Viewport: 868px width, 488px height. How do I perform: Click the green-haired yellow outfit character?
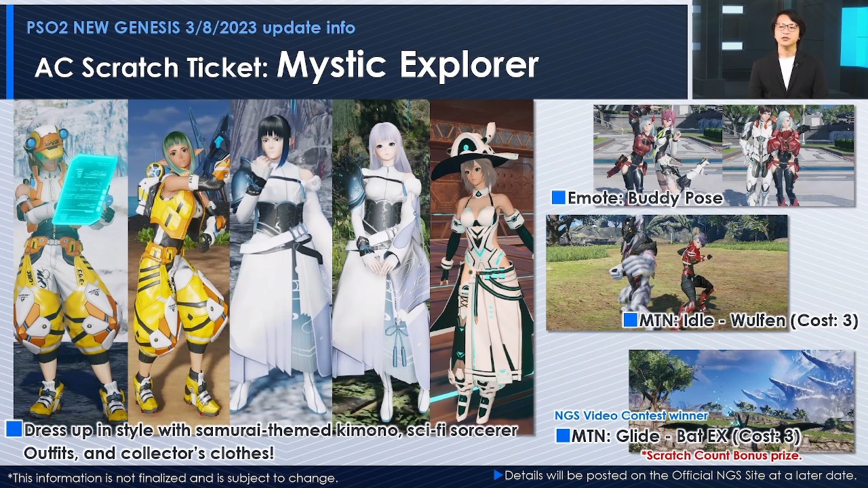tap(179, 261)
